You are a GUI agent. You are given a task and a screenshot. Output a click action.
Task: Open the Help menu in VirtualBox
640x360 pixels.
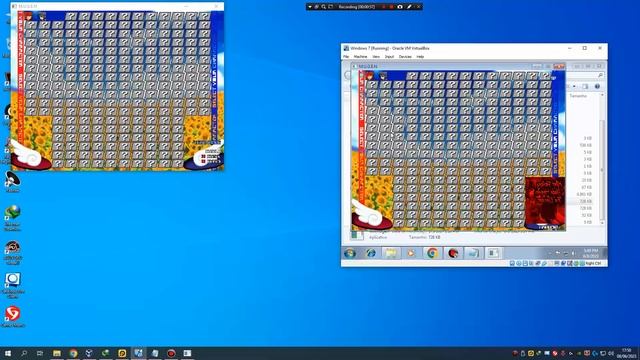tap(420, 56)
